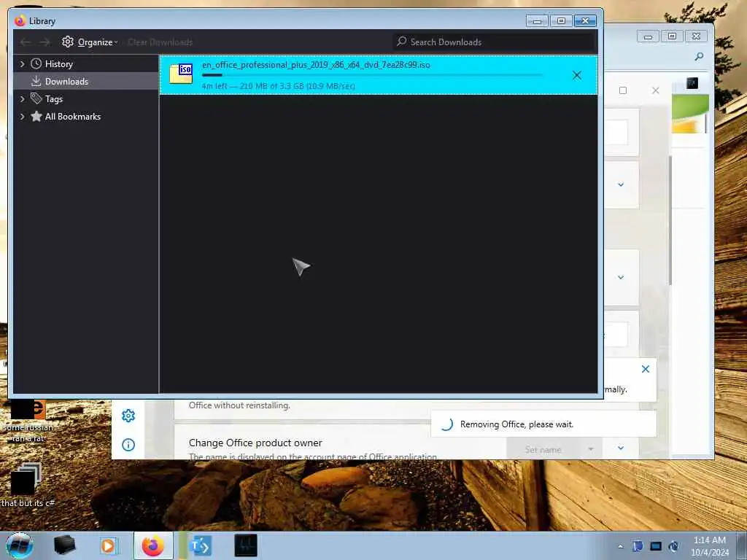Click Clear Downloads in Library toolbar

coord(160,42)
